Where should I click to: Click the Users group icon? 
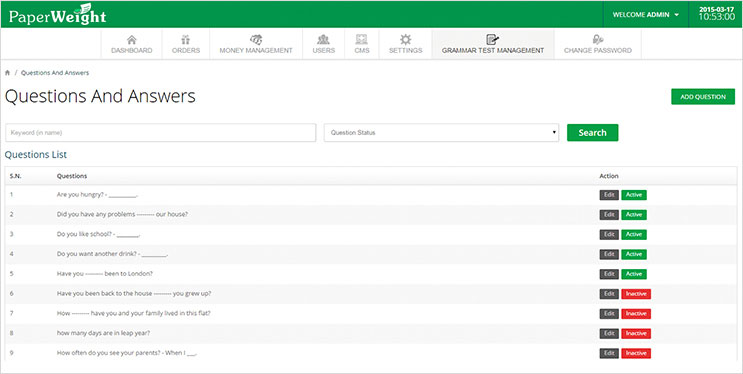324,39
